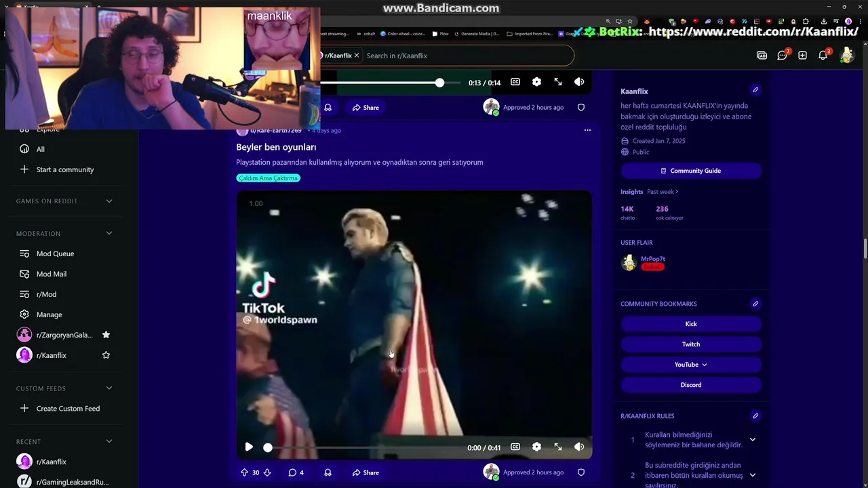Open the Discord bookmark
868x488 pixels.
(691, 385)
